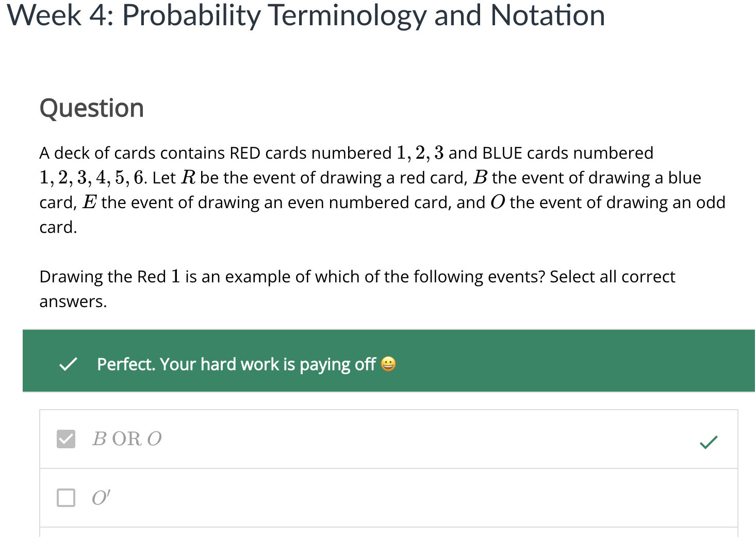Viewport: 756px width, 540px height.
Task: Click the blue card numbers 1 through 6
Action: click(93, 178)
